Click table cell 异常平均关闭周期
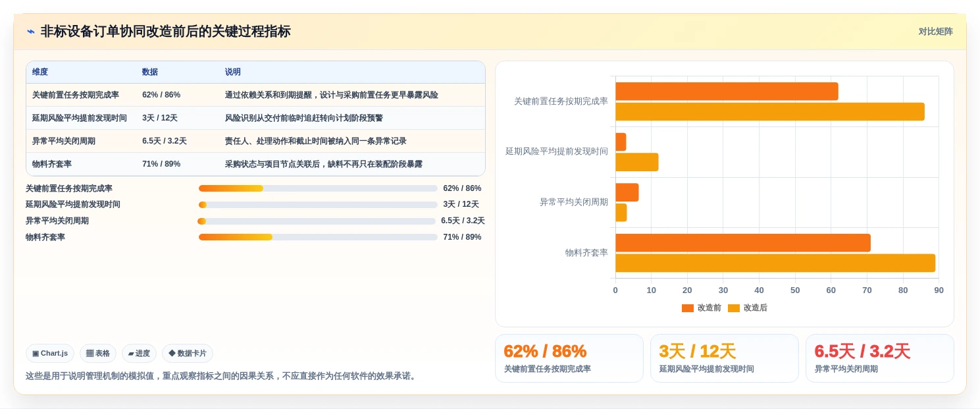980x409 pixels. (64, 141)
